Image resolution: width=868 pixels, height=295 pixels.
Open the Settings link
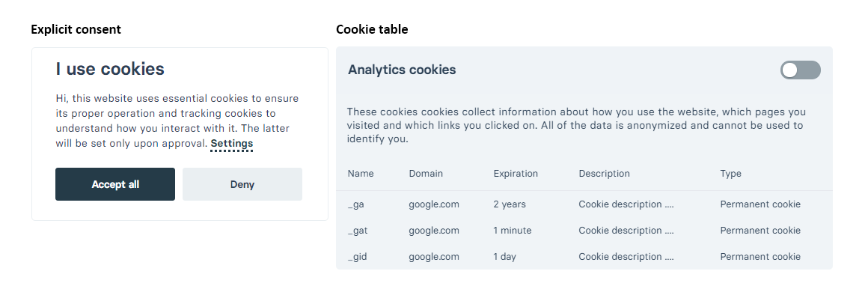232,143
